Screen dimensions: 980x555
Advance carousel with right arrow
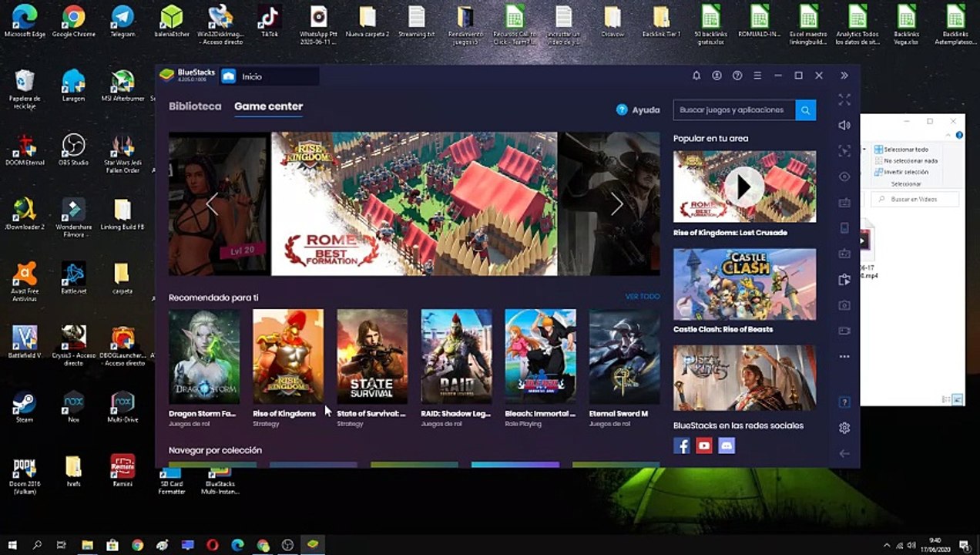616,203
